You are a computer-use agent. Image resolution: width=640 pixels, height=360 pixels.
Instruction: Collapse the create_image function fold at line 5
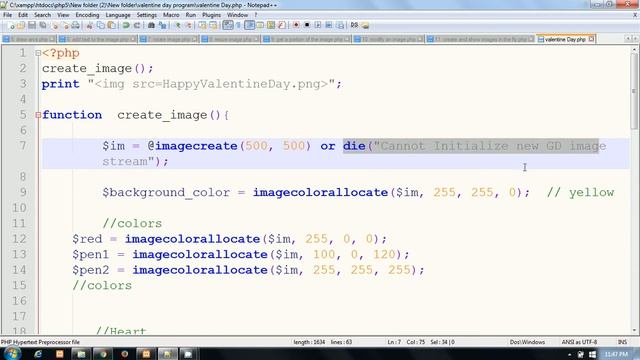coord(38,115)
